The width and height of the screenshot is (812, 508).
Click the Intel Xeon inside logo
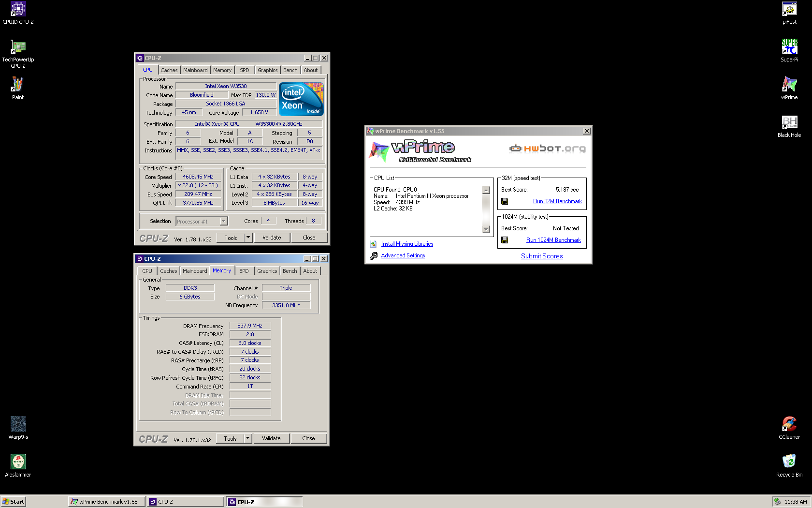301,99
